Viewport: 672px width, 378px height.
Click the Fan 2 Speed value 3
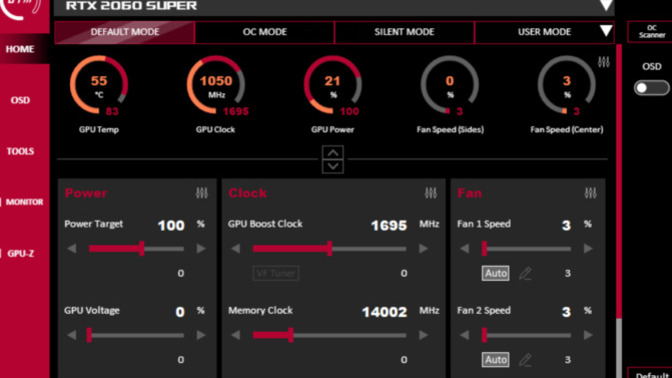[566, 312]
